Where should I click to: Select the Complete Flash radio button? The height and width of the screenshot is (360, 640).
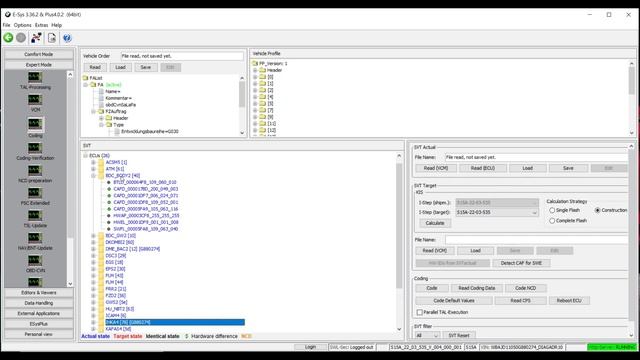(x=552, y=221)
